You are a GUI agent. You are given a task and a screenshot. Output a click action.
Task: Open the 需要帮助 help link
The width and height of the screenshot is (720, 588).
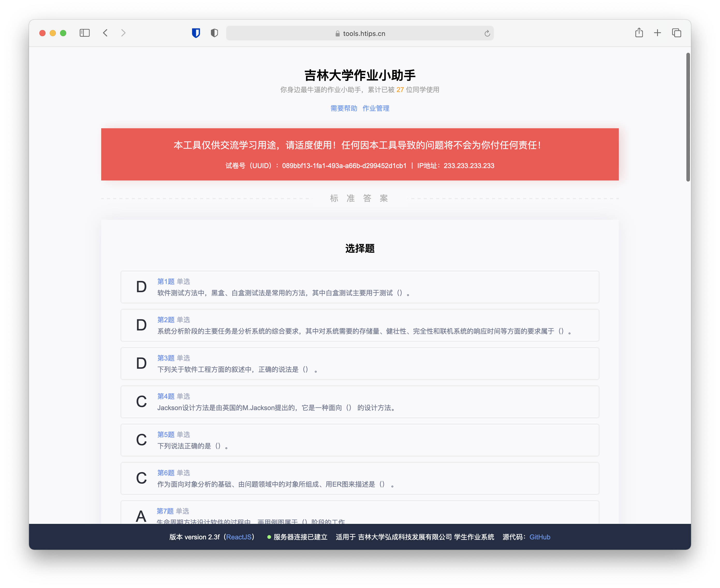click(x=344, y=108)
